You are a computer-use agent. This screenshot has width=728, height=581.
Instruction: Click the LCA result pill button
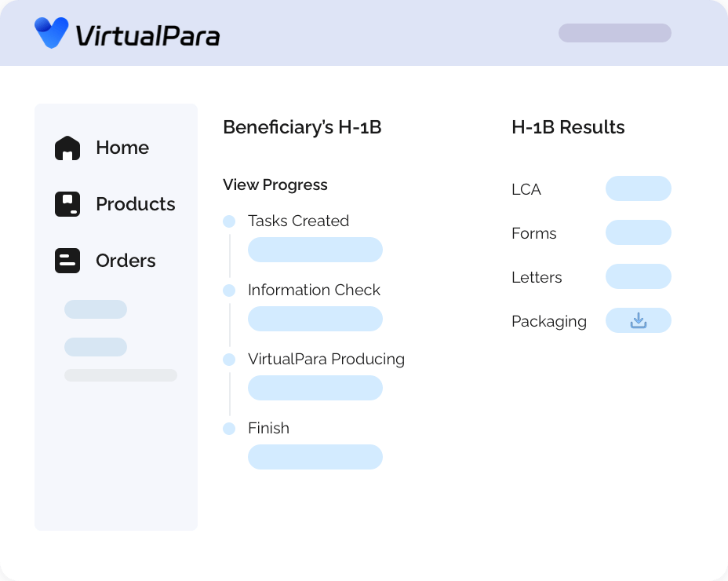(x=639, y=188)
